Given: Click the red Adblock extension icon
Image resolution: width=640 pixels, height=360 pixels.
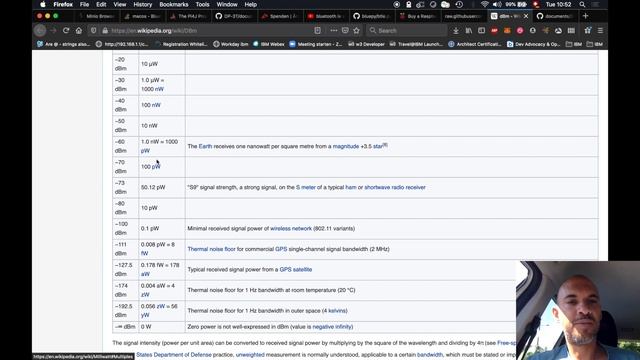Looking at the screenshot, I should [x=494, y=31].
